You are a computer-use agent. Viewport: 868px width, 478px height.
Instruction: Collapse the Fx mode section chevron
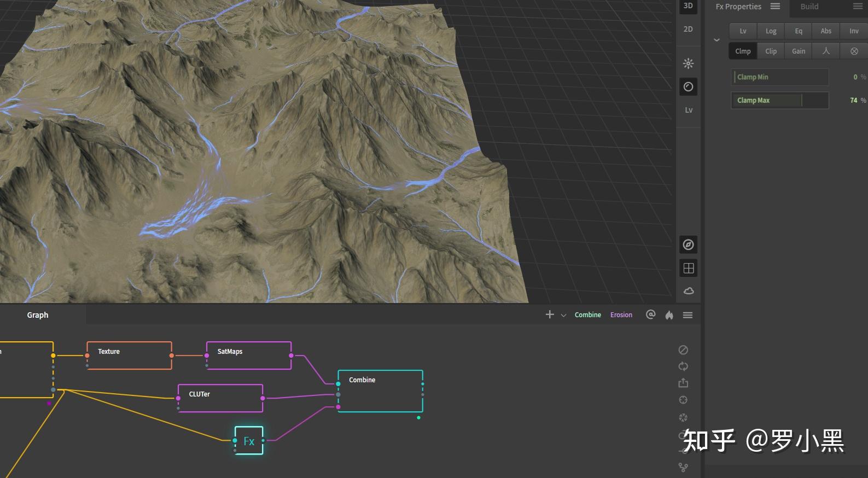pos(716,40)
